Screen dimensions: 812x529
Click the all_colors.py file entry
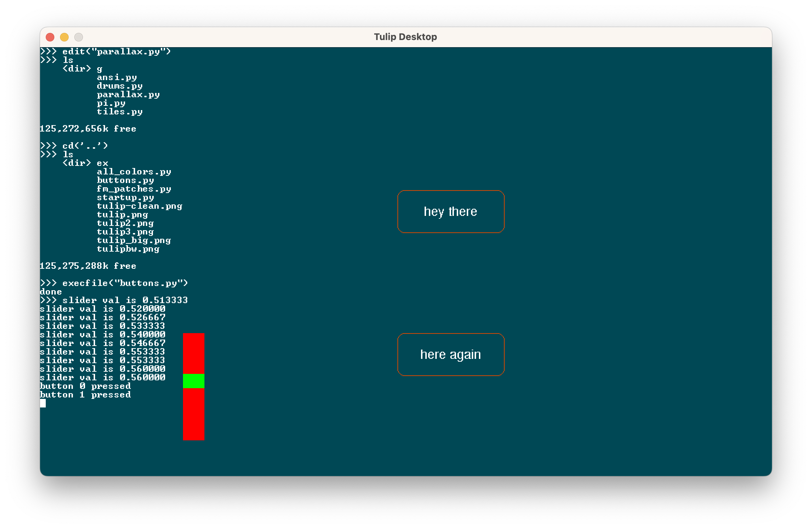134,172
